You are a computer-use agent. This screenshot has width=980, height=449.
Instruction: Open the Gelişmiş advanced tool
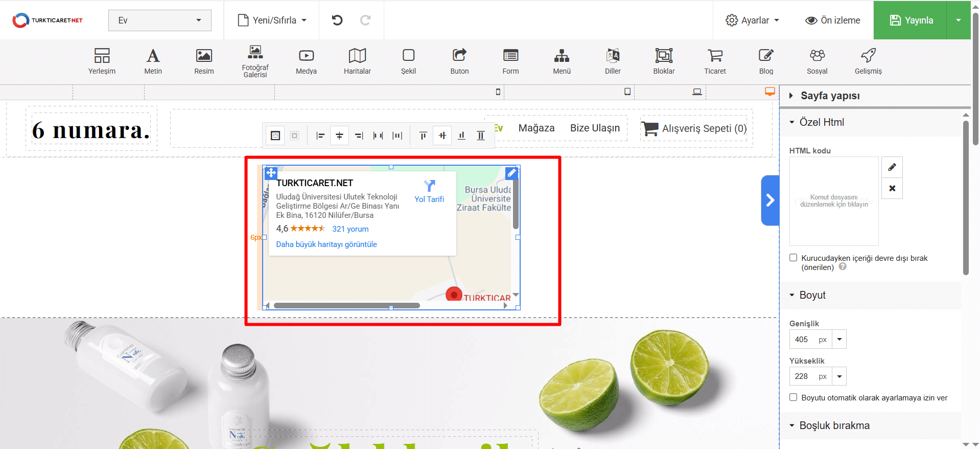(868, 61)
